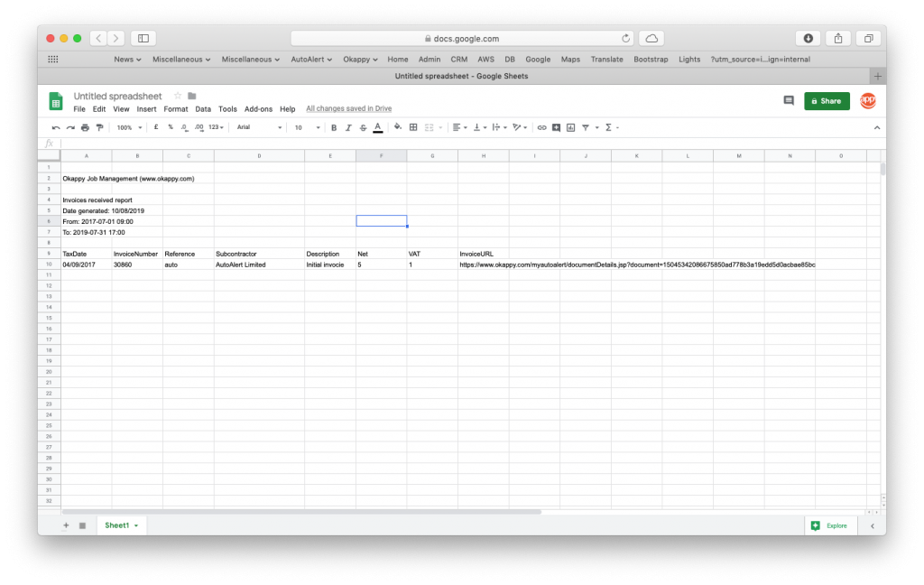The width and height of the screenshot is (924, 585).
Task: Open the All Sheets list icon
Action: [82, 525]
